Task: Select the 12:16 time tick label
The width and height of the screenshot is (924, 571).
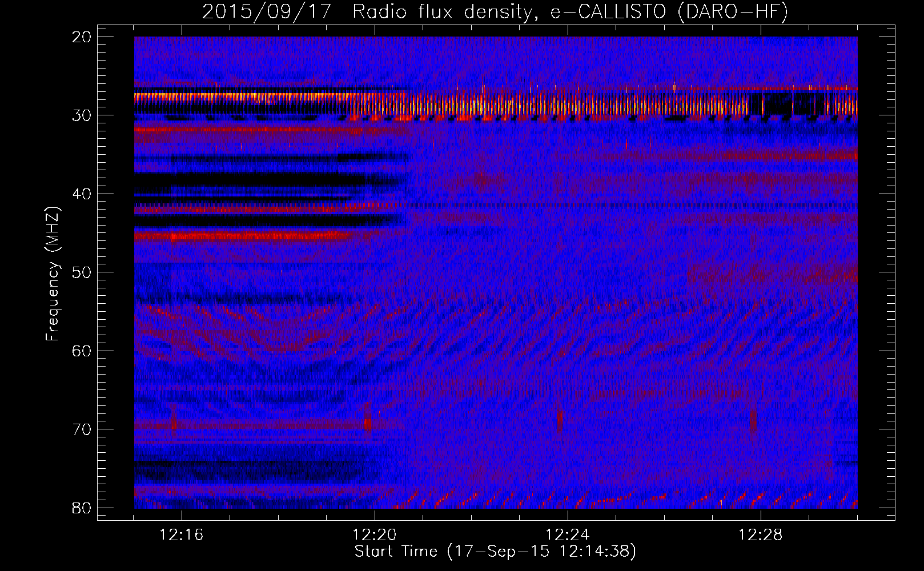Action: (181, 535)
